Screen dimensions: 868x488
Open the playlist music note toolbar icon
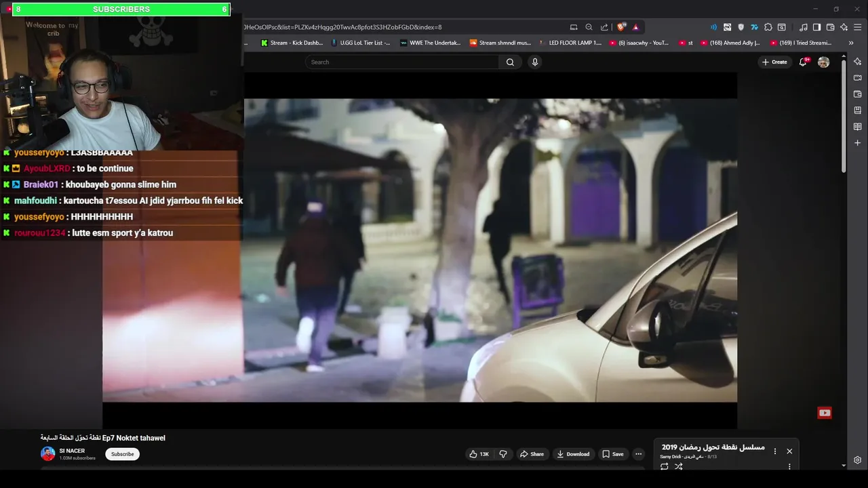pyautogui.click(x=804, y=27)
